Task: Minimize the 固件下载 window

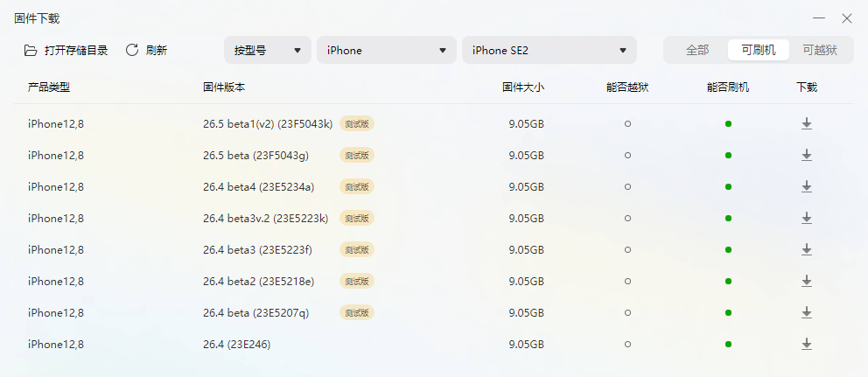Action: pyautogui.click(x=818, y=18)
